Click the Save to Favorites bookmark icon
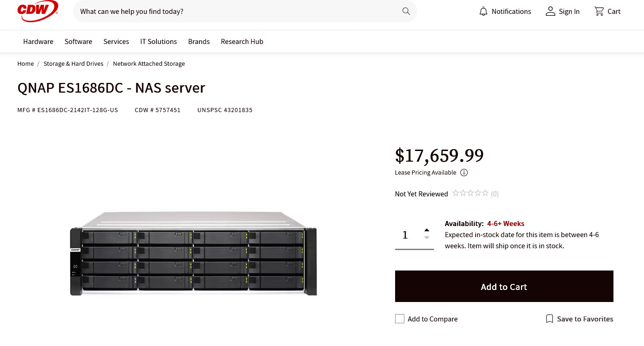The image size is (644, 346). click(550, 319)
